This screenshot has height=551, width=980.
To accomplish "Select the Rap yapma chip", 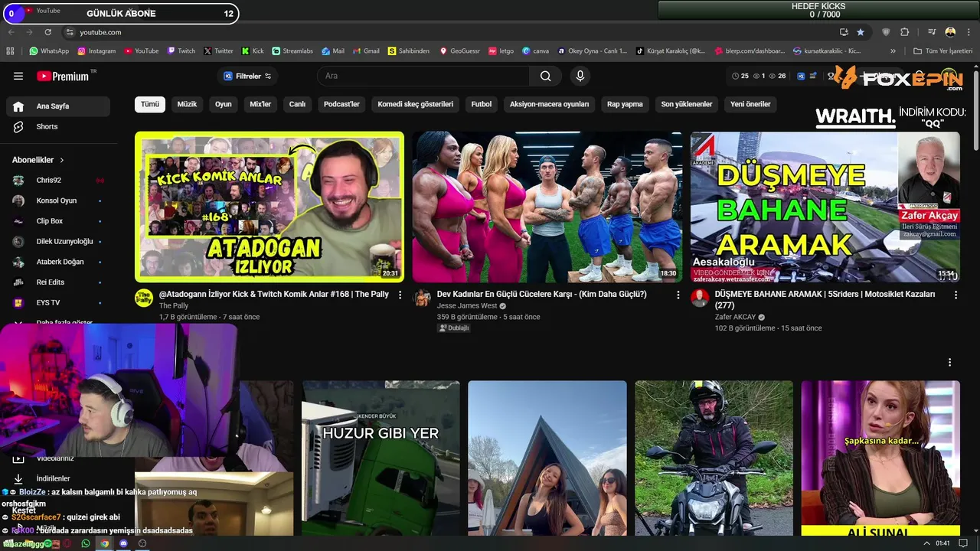I will [625, 104].
